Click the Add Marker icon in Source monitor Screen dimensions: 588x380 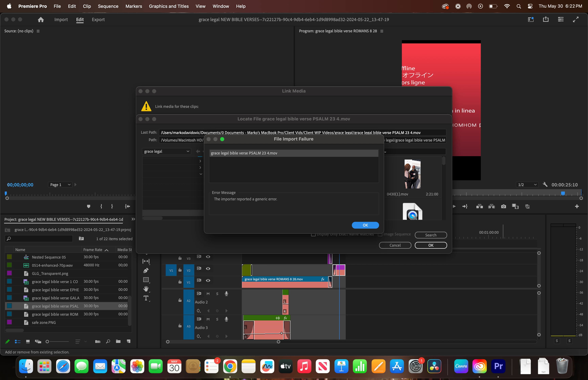pos(89,206)
